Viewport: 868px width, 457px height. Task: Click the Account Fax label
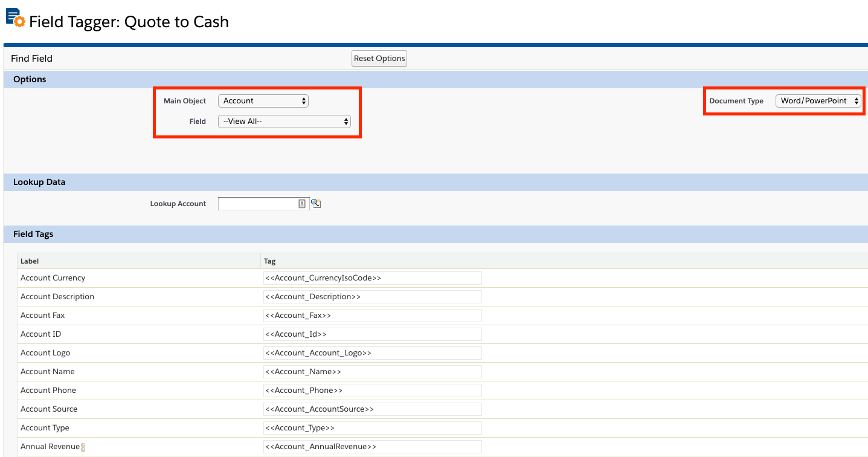click(x=43, y=316)
